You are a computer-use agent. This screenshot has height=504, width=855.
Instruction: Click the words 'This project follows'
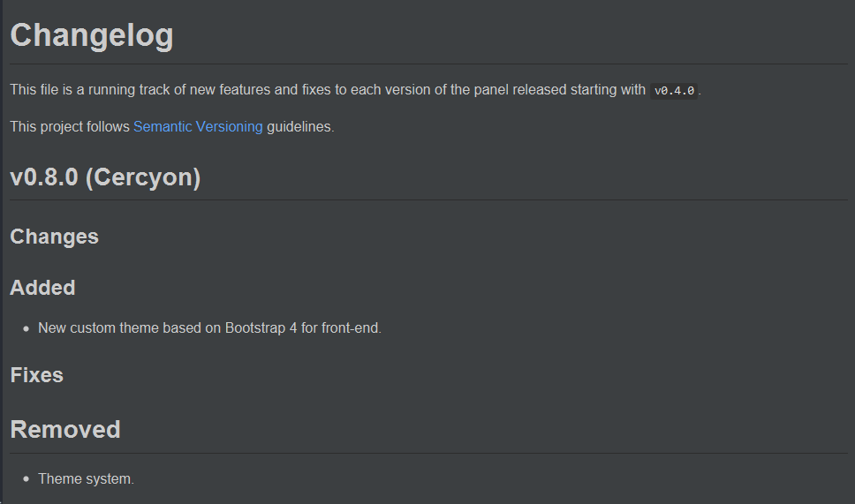(x=70, y=127)
